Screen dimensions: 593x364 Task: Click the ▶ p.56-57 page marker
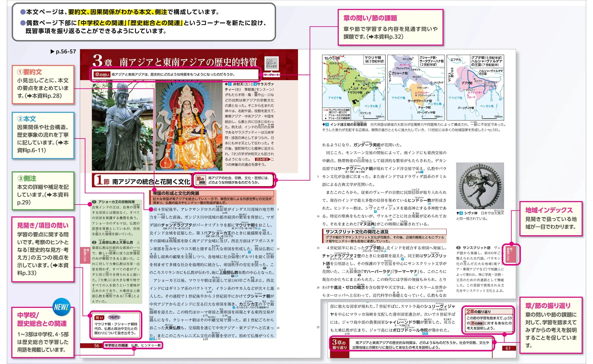(x=63, y=52)
